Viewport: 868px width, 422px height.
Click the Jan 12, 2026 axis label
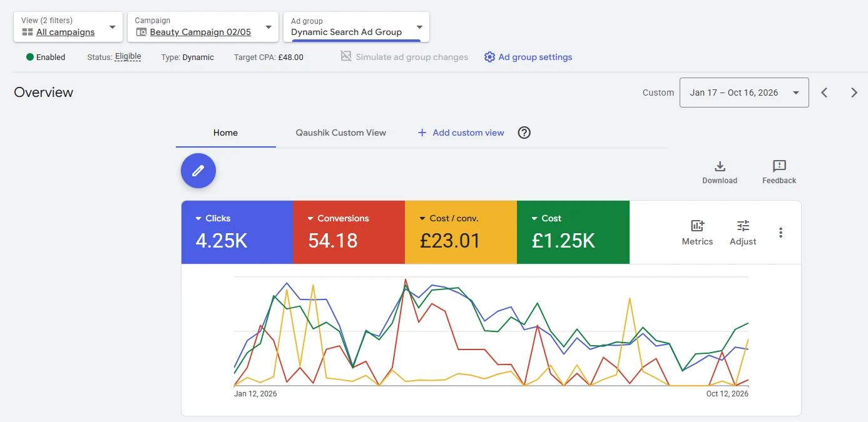click(x=255, y=394)
